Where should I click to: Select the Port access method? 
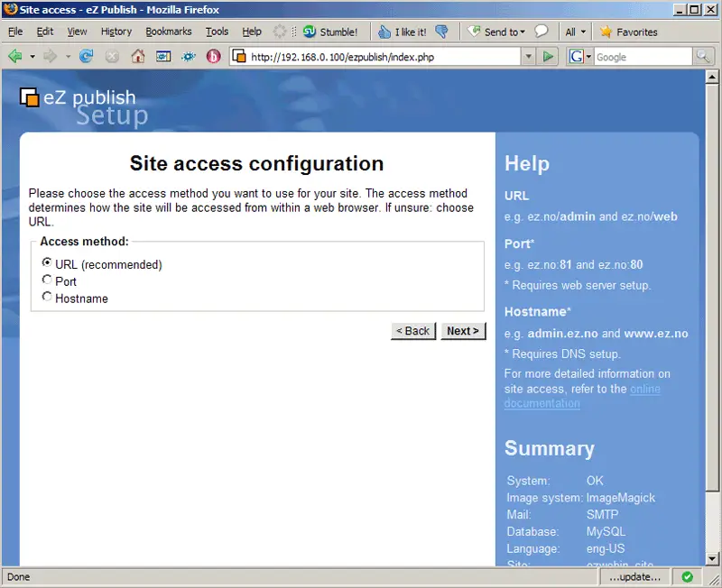click(x=47, y=280)
